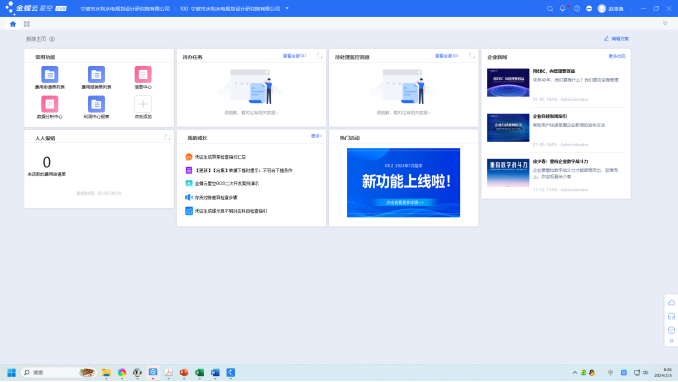The image size is (678, 382).
Task: Click 更多动态 link in the enterprise news panel
Action: pyautogui.click(x=617, y=56)
